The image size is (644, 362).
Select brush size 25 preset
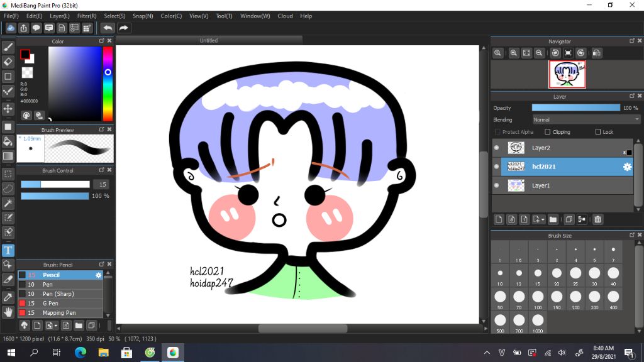(575, 275)
